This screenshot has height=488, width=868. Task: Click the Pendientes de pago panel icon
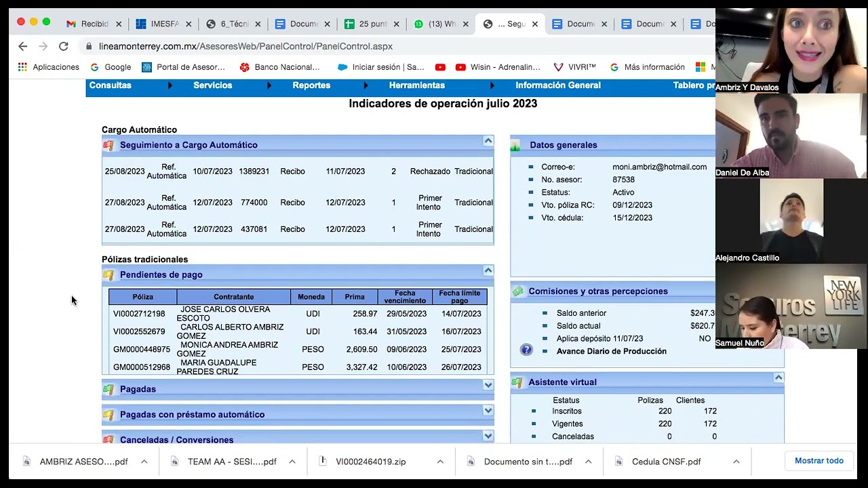(108, 275)
